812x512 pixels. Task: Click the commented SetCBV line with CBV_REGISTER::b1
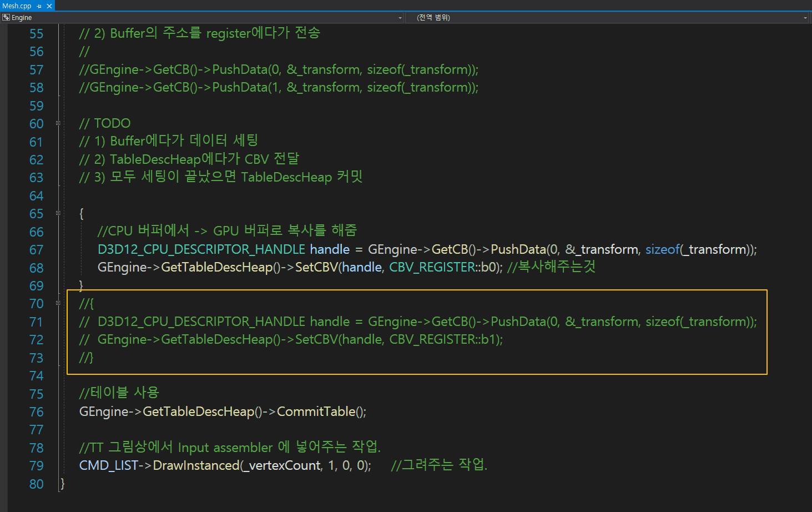coord(291,339)
